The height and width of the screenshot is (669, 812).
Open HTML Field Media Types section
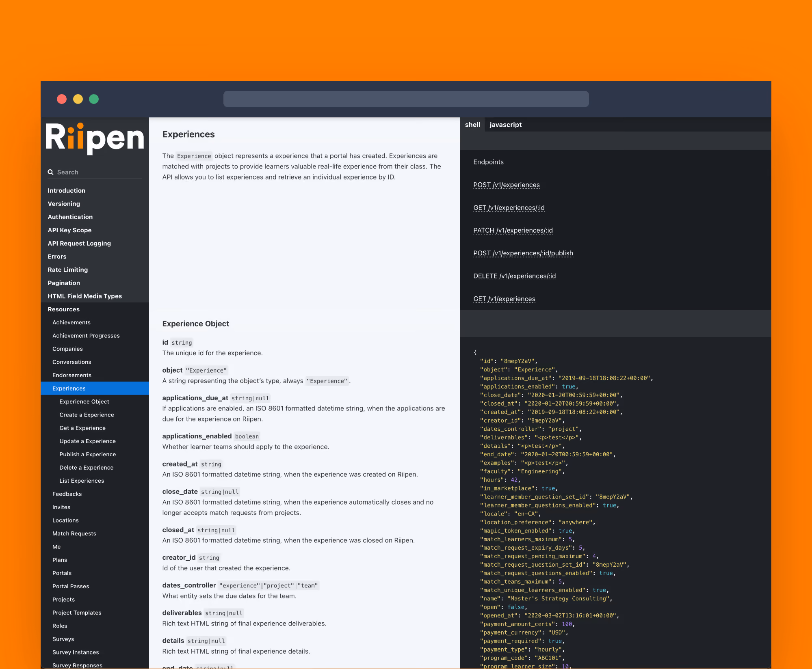pos(85,296)
